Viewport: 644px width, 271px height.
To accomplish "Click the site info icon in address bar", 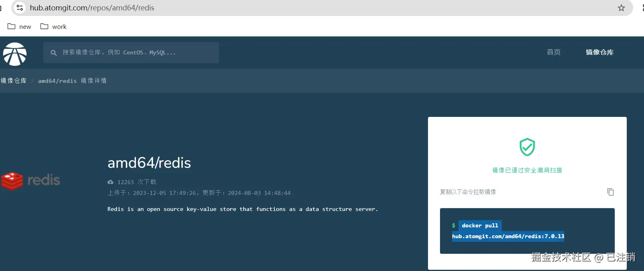I will (20, 8).
